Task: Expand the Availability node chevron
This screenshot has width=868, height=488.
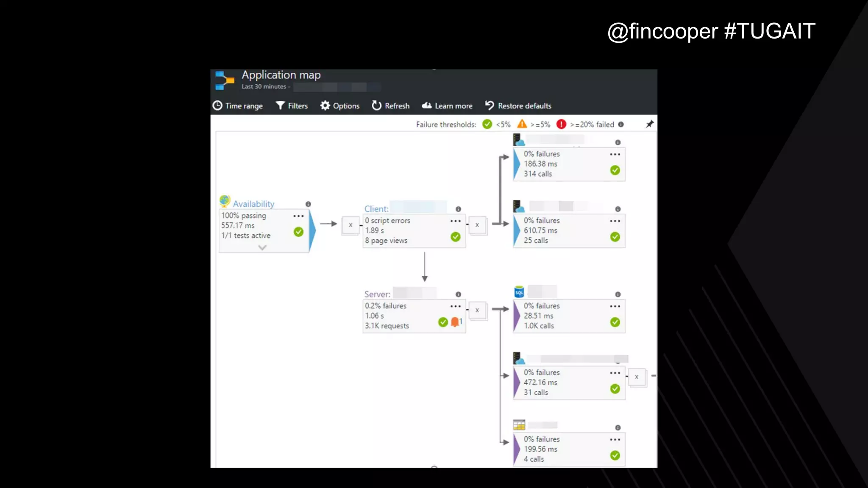Action: tap(262, 247)
